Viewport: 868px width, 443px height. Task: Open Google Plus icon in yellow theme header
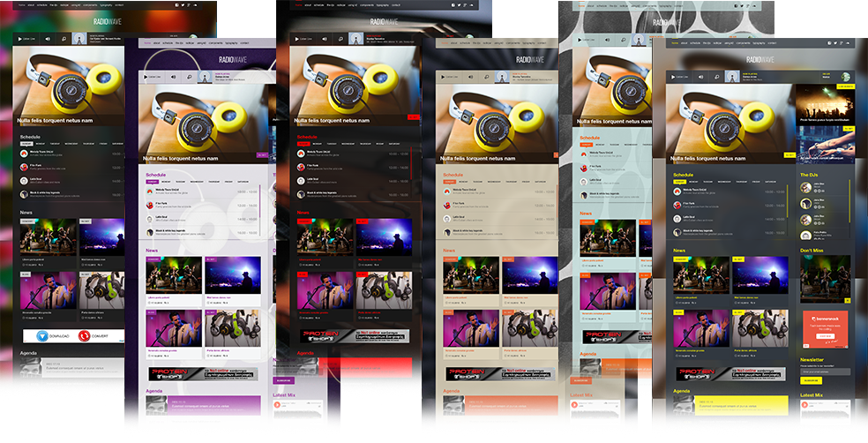click(842, 42)
